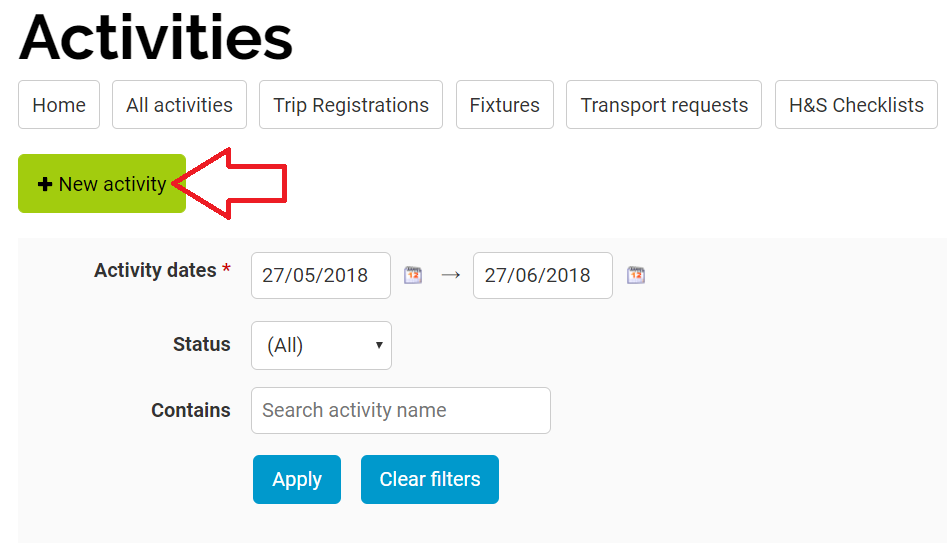Click the Search activity name box

tap(401, 410)
